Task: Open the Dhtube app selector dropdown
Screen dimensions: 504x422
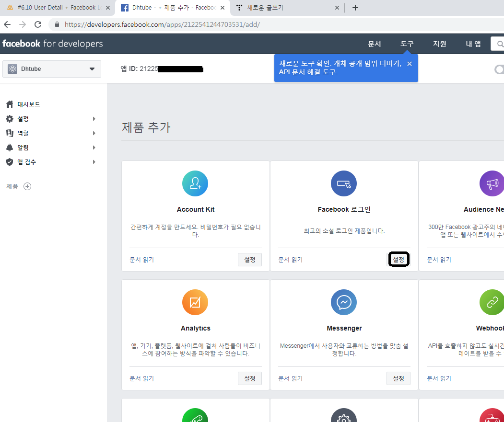Action: click(x=52, y=68)
